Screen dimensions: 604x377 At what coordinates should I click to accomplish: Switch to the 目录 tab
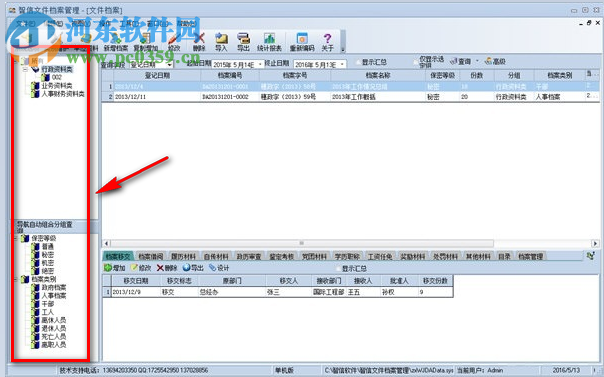(x=504, y=256)
